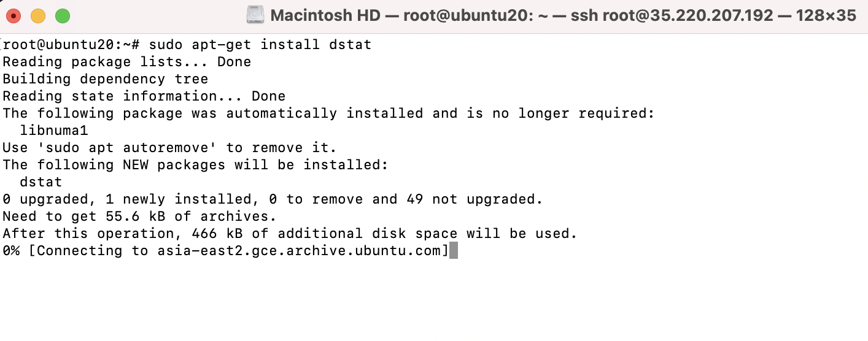The height and width of the screenshot is (341, 868).
Task: Click the yellow minimize window button
Action: coord(38,16)
